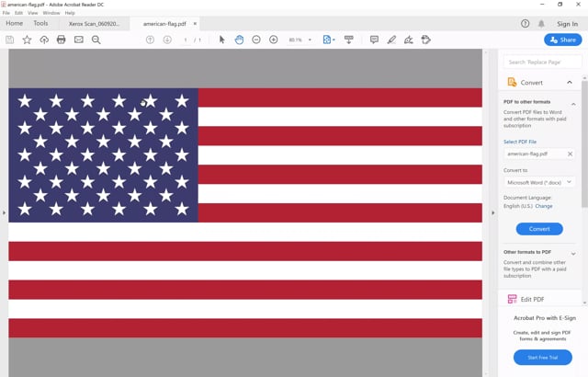Click the blue Convert button
This screenshot has width=588, height=377.
click(539, 229)
